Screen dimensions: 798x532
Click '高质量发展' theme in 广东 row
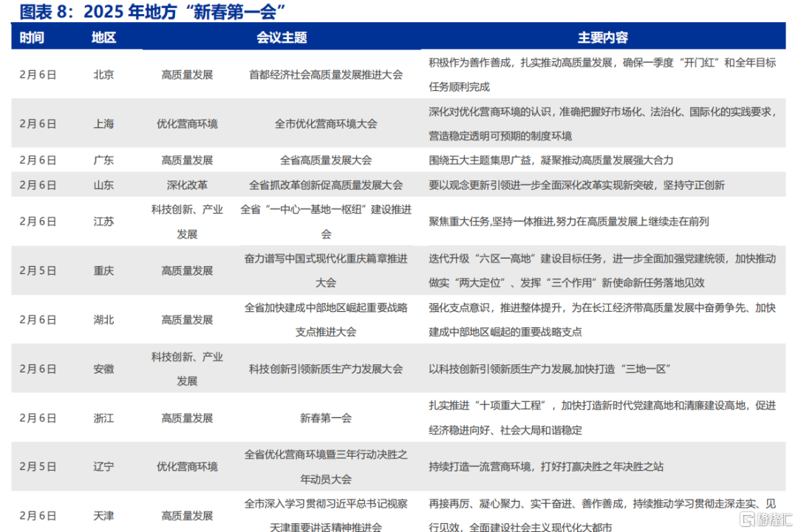[187, 160]
